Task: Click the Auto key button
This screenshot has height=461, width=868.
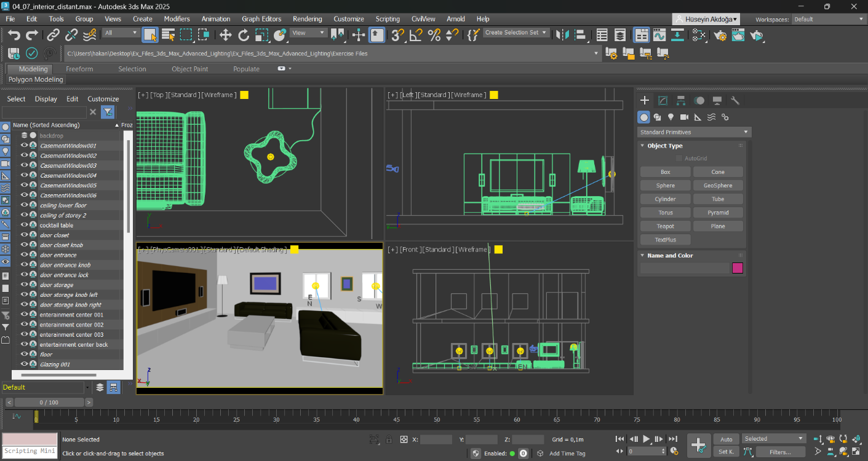Action: pyautogui.click(x=726, y=439)
